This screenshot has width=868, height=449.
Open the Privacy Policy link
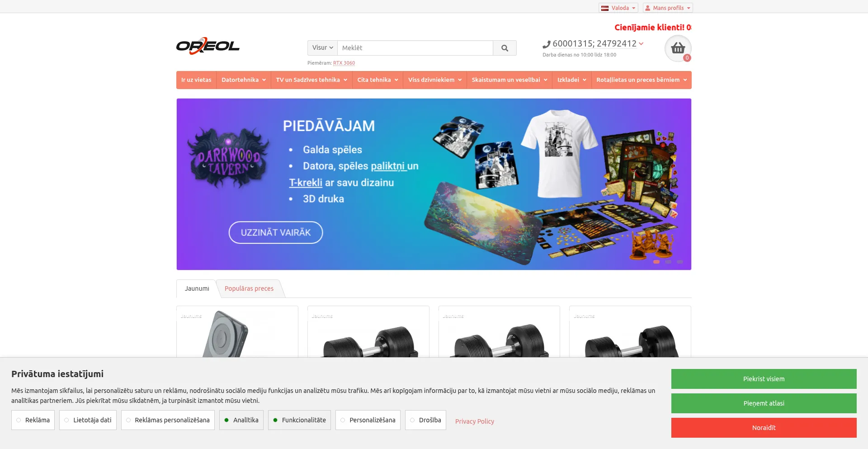[x=474, y=421]
